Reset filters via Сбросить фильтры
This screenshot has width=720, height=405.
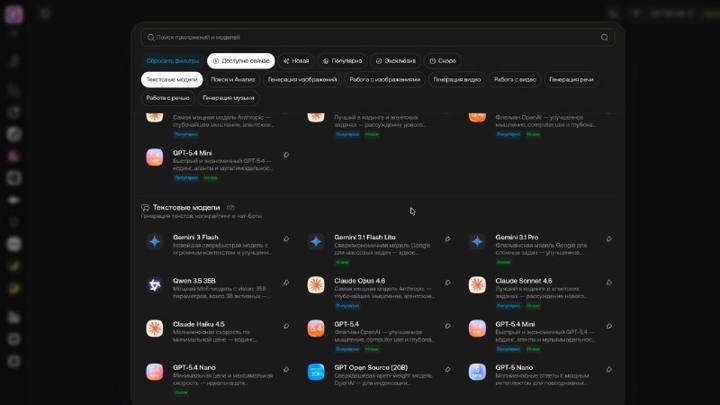coord(173,61)
